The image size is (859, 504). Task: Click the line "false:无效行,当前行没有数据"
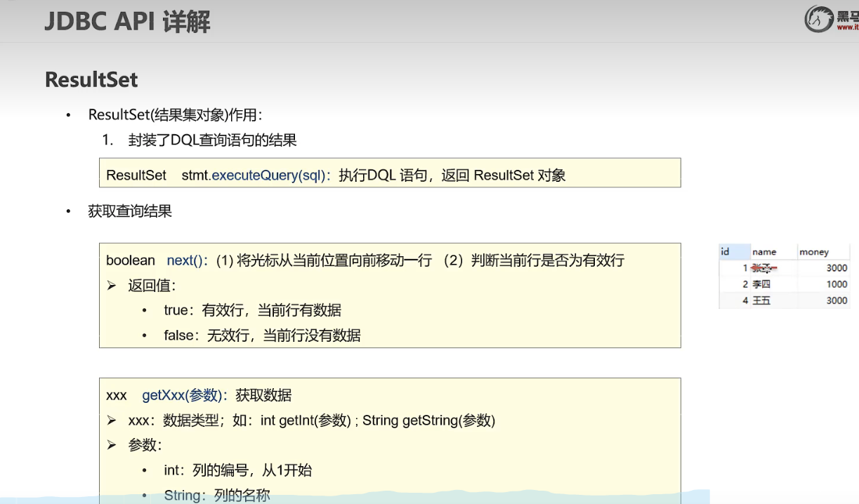(x=262, y=336)
